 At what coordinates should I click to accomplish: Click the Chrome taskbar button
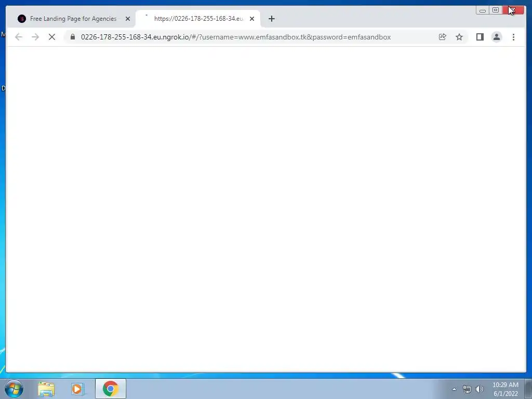click(x=111, y=389)
